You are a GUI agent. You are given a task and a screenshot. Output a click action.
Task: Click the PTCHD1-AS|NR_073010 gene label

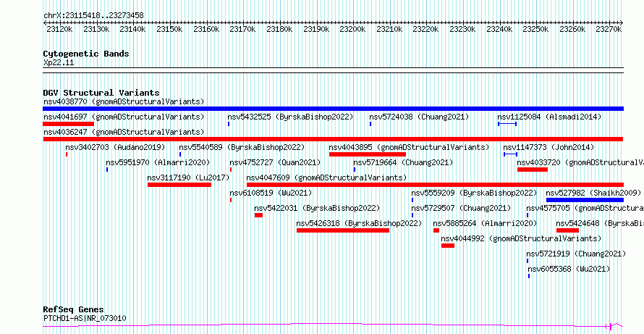pyautogui.click(x=85, y=318)
